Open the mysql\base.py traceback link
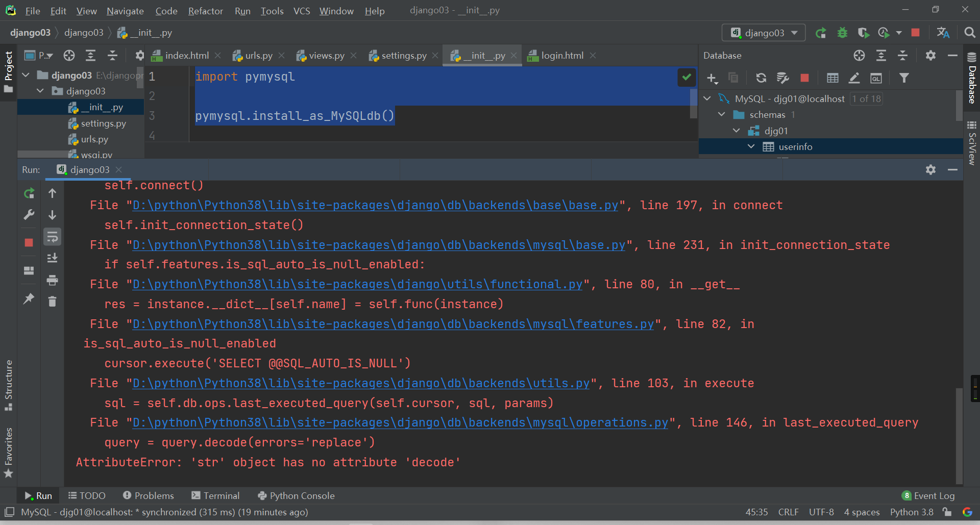The width and height of the screenshot is (980, 525). (379, 245)
